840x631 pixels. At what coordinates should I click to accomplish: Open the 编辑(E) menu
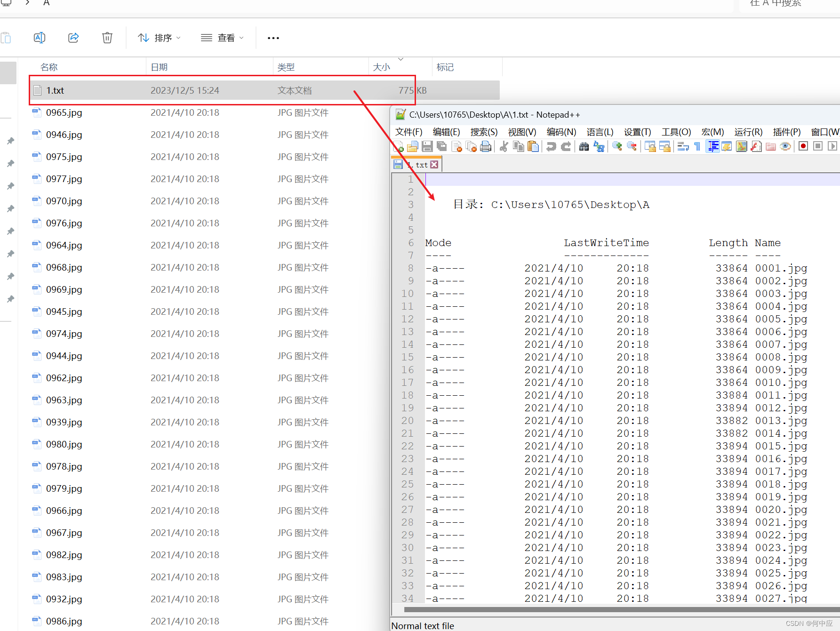446,132
